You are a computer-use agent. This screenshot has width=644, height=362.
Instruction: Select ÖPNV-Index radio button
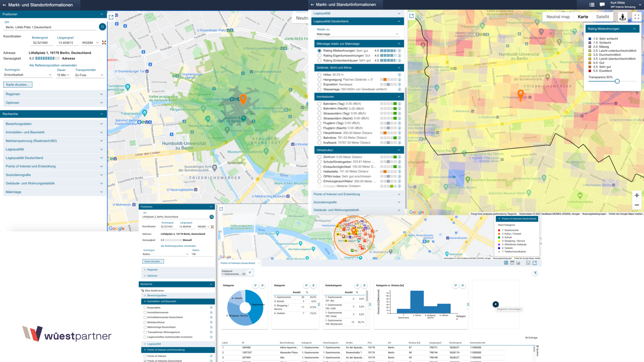[319, 177]
